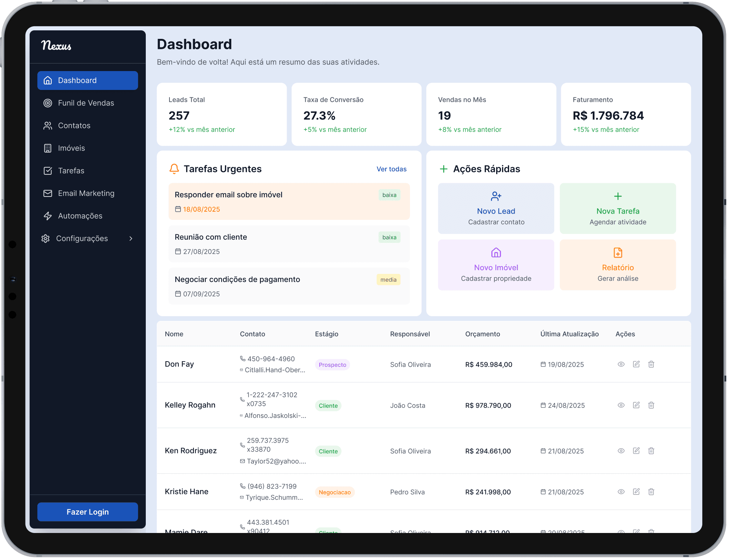
Task: Click eye icon in Kristie Hane row
Action: click(x=621, y=492)
